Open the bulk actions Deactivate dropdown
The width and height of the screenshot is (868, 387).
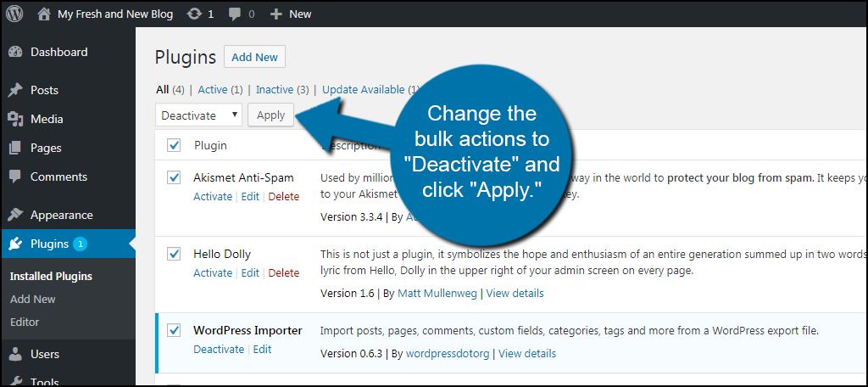coord(198,115)
